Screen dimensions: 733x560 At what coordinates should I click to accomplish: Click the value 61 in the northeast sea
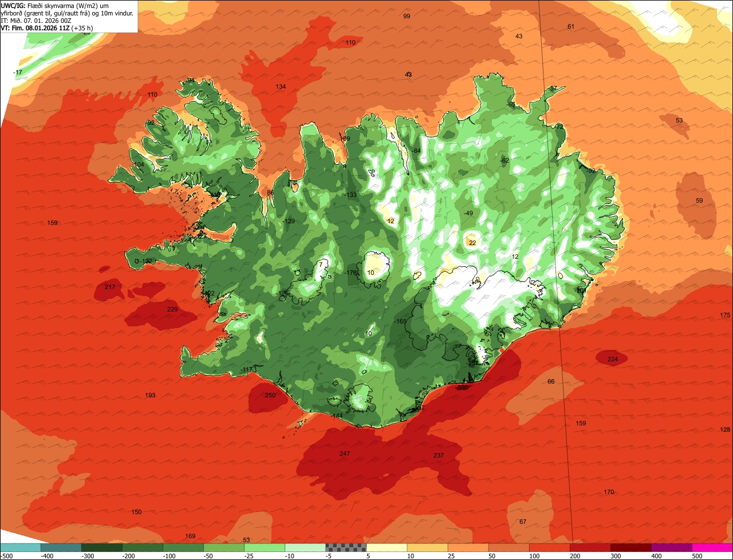pyautogui.click(x=571, y=26)
